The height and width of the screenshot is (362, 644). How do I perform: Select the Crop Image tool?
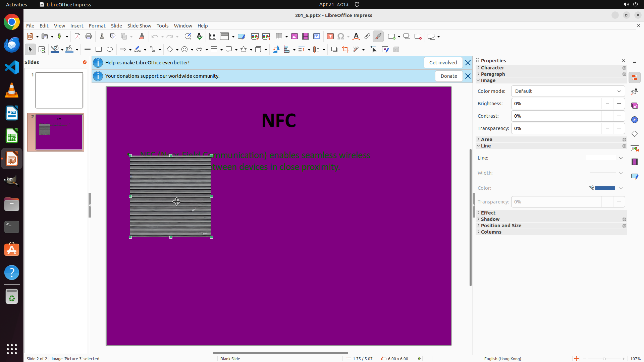pyautogui.click(x=345, y=50)
